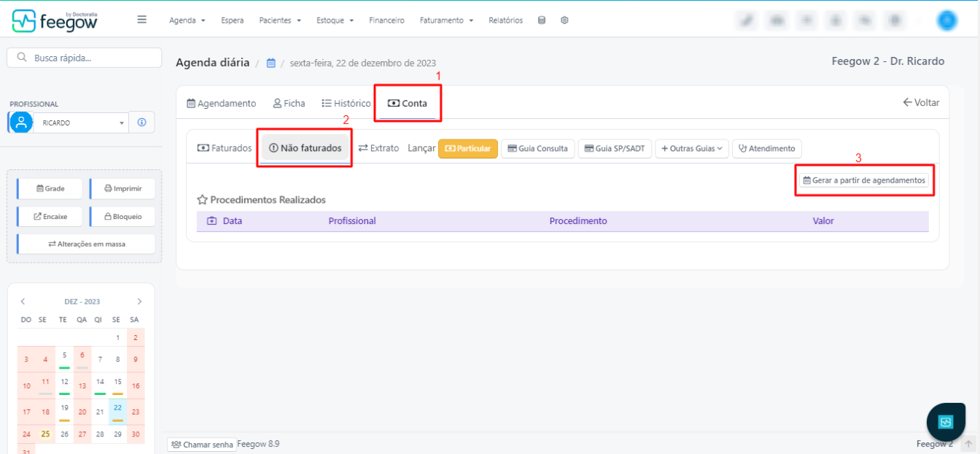This screenshot has height=454, width=980.
Task: Select day 12 in the mini calendar
Action: click(x=64, y=384)
